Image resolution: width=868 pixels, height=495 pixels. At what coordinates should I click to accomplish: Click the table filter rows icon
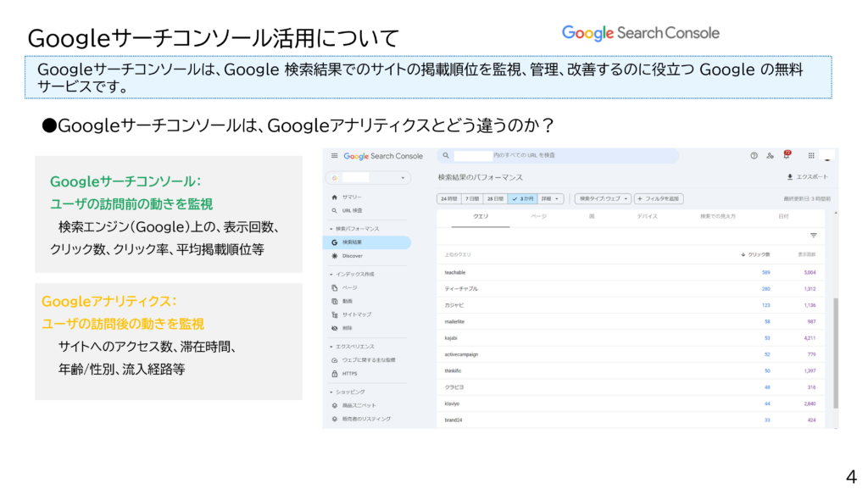tap(813, 236)
